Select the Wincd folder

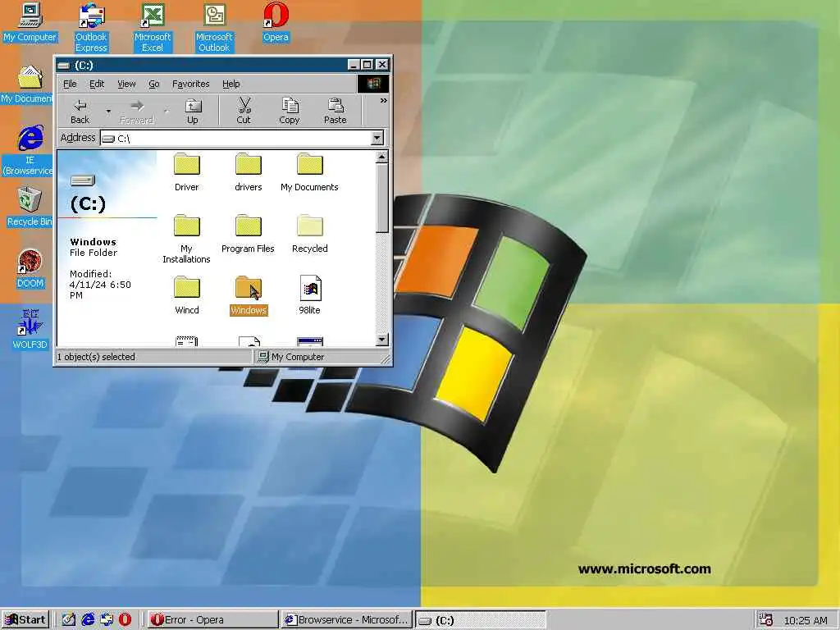[x=186, y=295]
